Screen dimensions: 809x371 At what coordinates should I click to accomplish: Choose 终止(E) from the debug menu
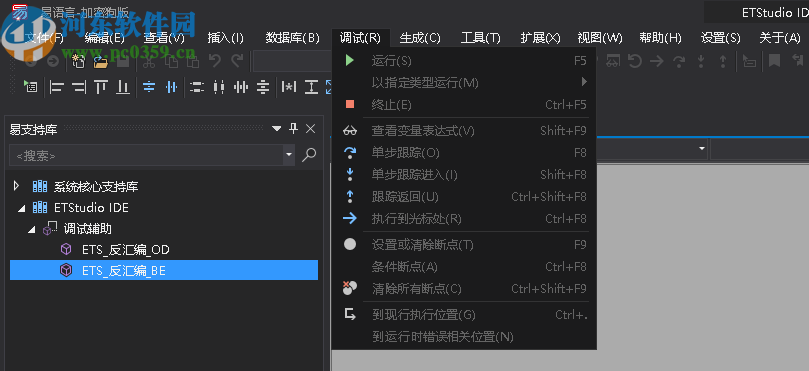pos(464,105)
